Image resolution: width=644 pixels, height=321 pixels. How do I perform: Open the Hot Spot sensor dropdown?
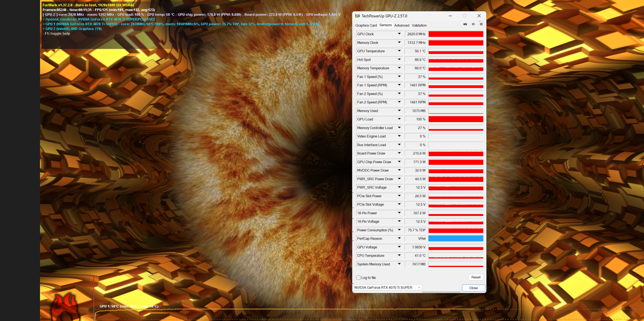(399, 59)
